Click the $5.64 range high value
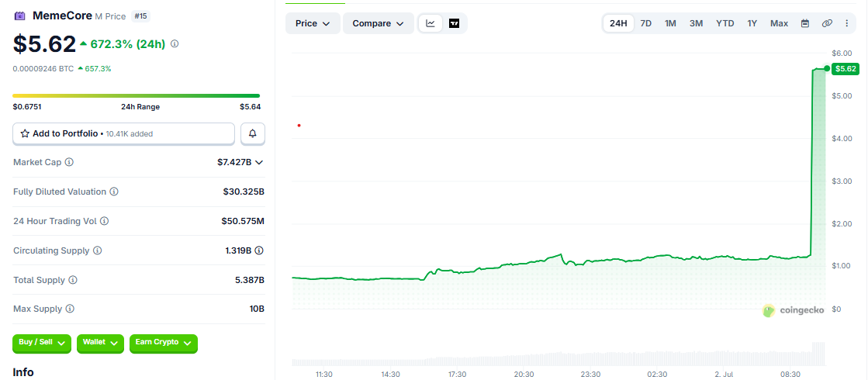 coord(250,107)
